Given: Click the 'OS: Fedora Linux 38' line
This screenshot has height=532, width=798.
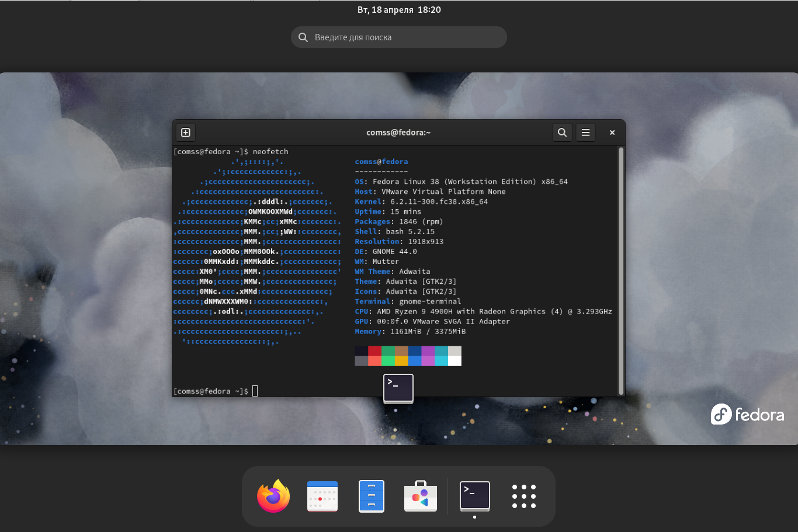Looking at the screenshot, I should click(x=461, y=182).
